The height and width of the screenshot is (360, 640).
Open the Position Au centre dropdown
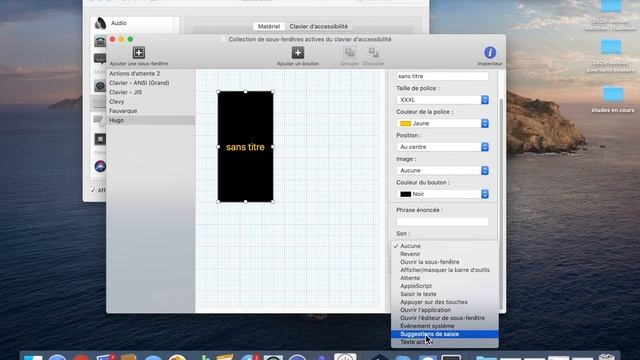pyautogui.click(x=442, y=147)
